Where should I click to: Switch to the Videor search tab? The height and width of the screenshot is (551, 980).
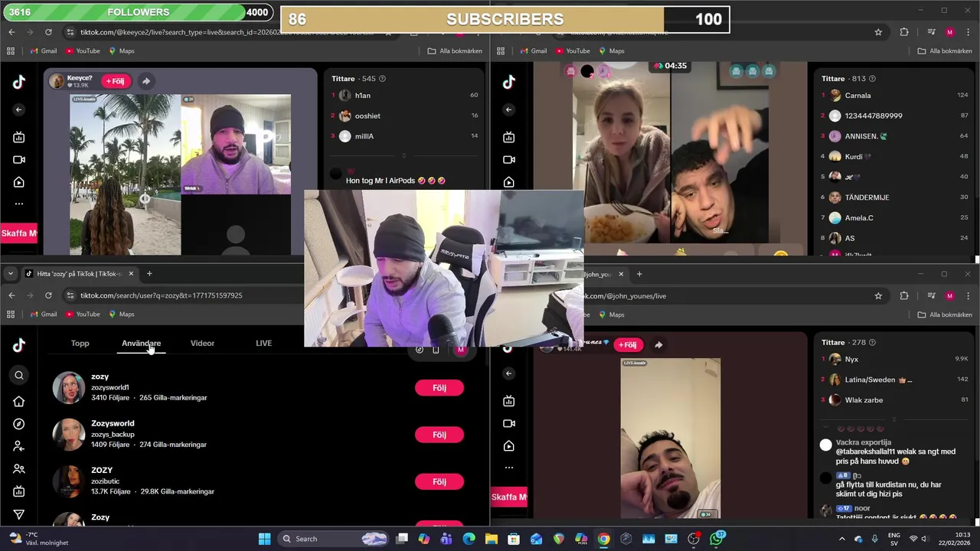point(202,343)
